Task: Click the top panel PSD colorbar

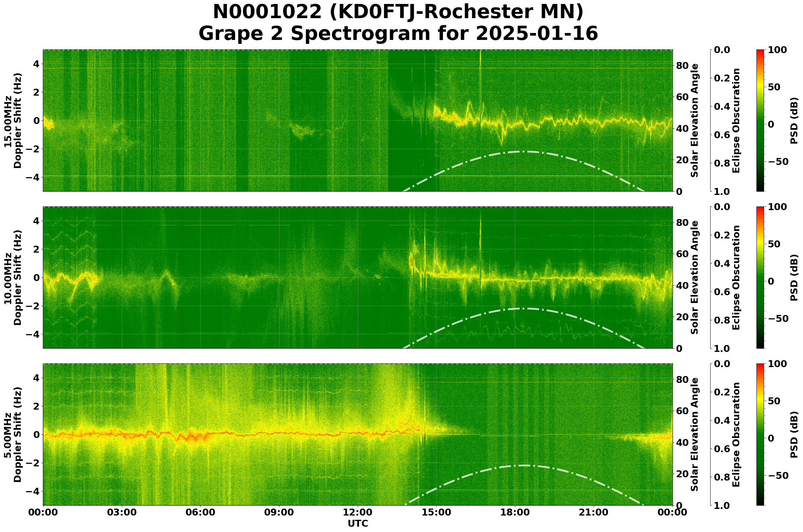Action: (x=760, y=120)
